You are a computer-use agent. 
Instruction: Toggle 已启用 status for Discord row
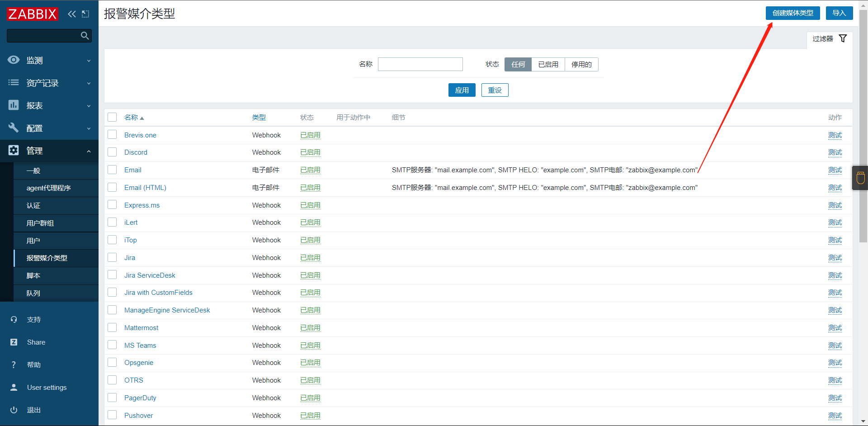tap(311, 152)
